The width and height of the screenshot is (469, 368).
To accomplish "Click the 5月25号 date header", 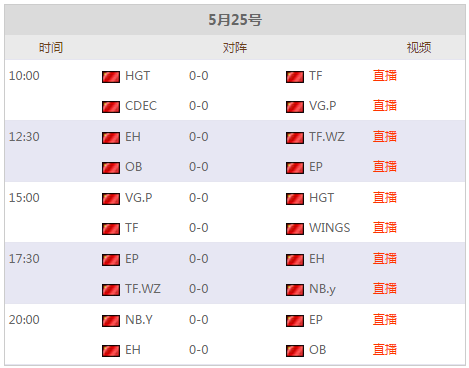I will point(235,20).
